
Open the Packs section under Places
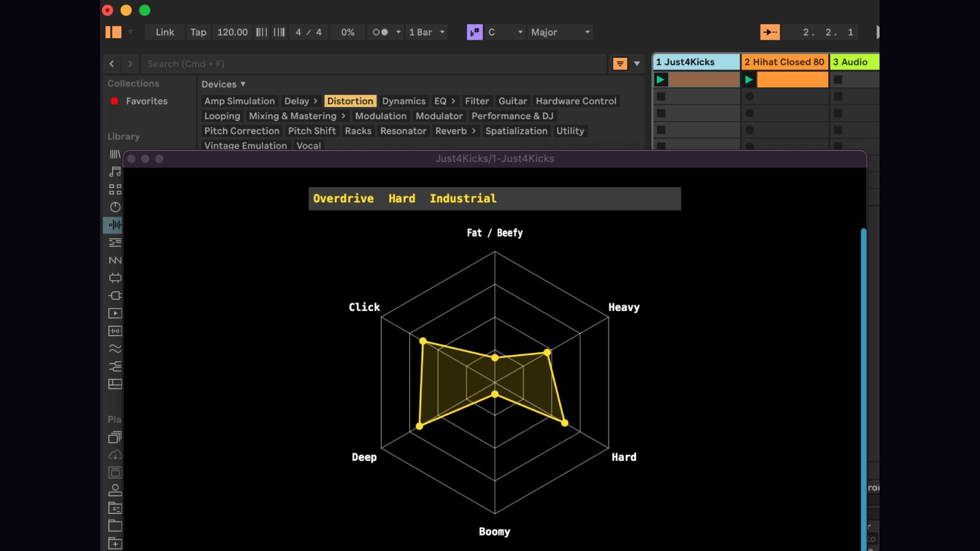click(x=115, y=437)
